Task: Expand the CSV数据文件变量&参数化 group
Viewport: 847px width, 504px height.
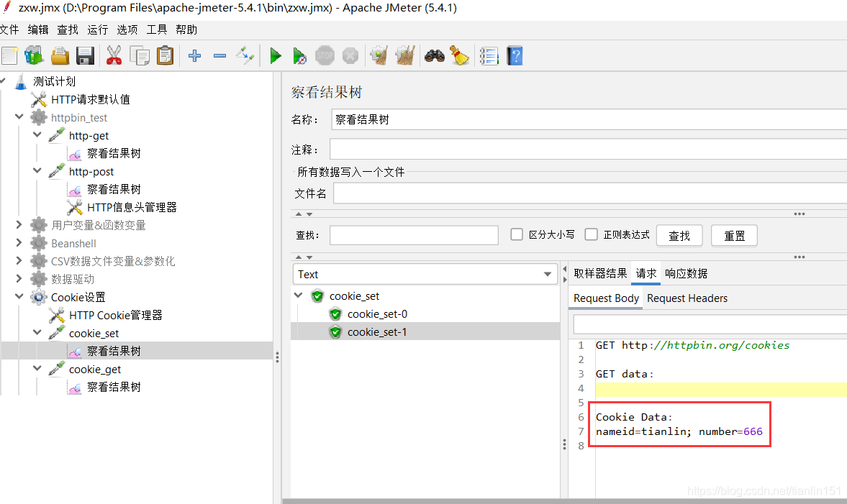Action: tap(19, 261)
